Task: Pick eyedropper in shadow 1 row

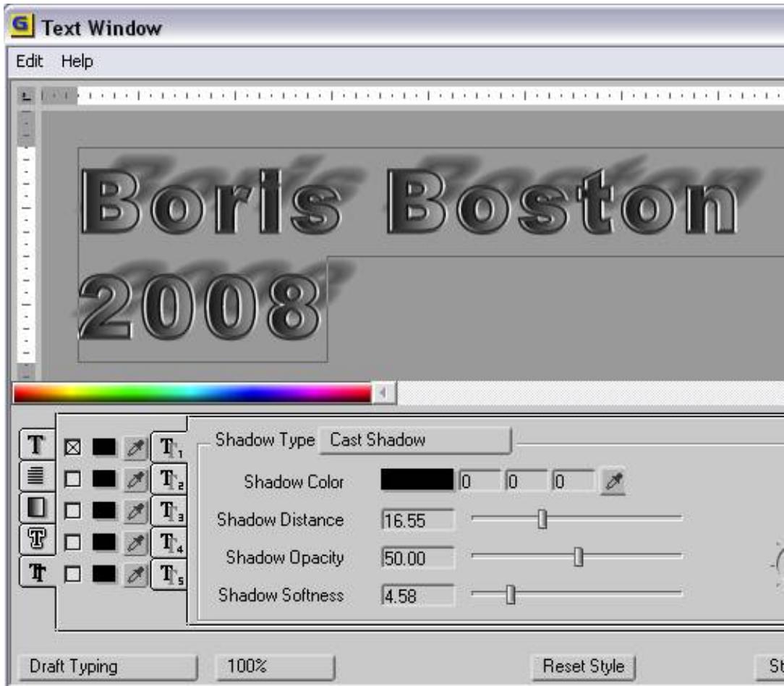Action: click(135, 447)
